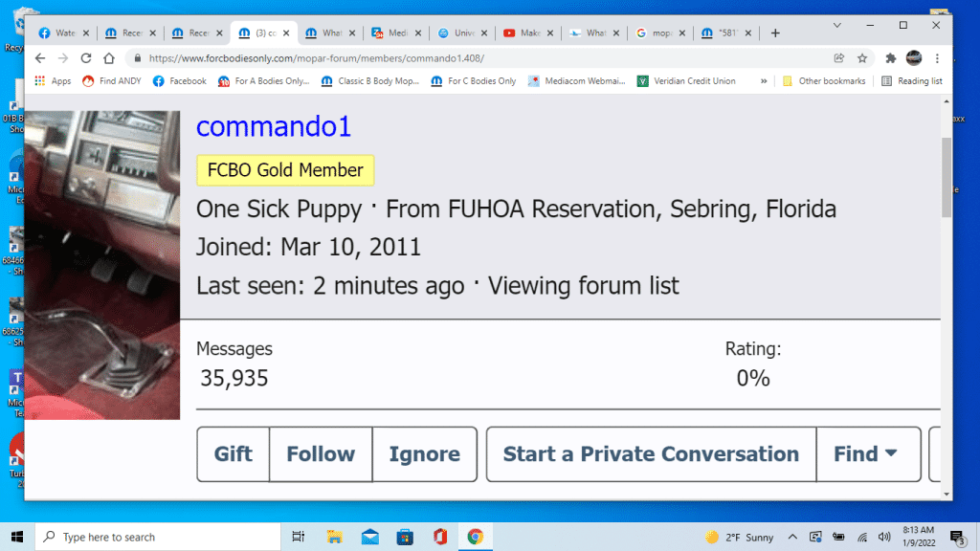Screen dimensions: 980x551
Task: Open Task View on the taskbar
Action: (298, 537)
